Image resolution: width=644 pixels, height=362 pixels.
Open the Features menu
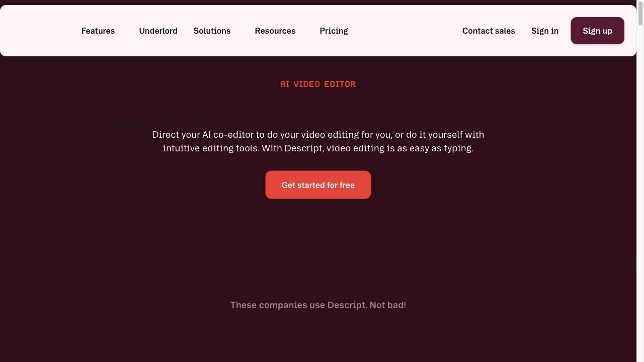coord(98,31)
